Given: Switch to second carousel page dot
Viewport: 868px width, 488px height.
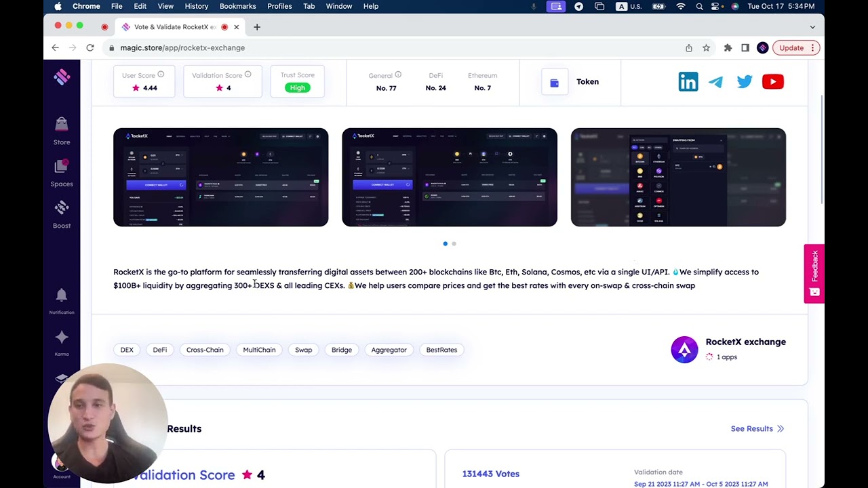Looking at the screenshot, I should [454, 243].
